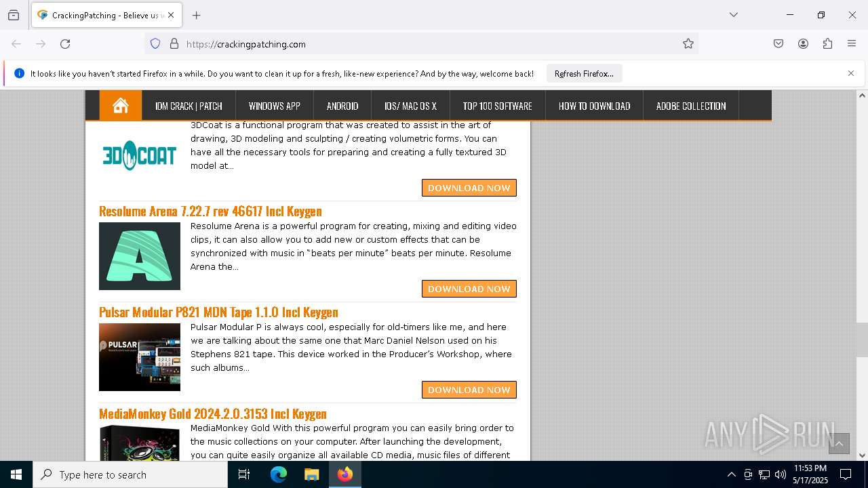Download Pulsar Modular via DOWNLOAD NOW
The width and height of the screenshot is (868, 488).
click(469, 390)
